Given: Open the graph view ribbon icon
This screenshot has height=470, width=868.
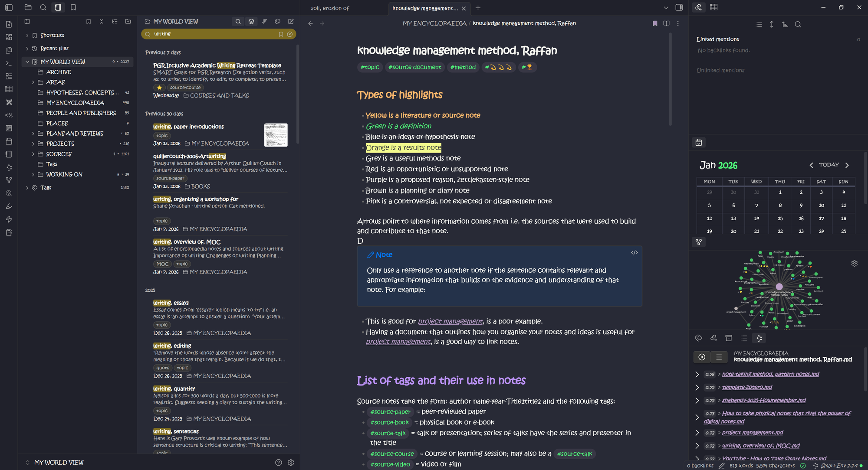Looking at the screenshot, I should 9,180.
